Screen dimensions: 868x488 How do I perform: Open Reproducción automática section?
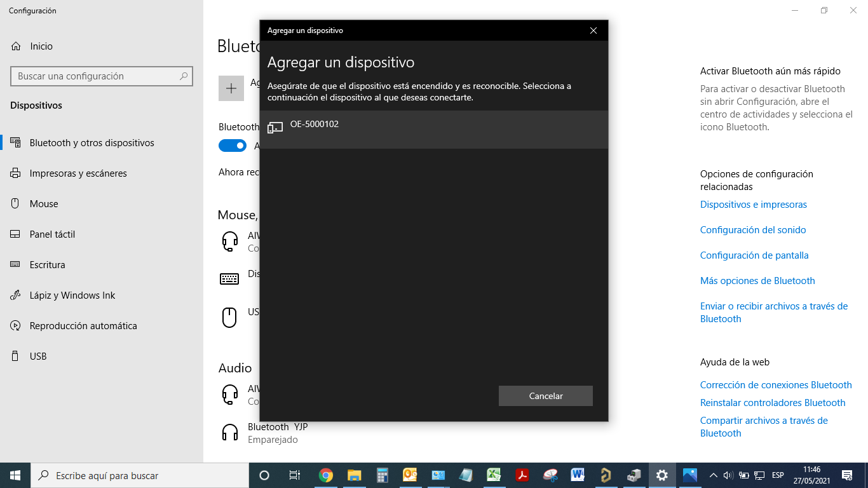pyautogui.click(x=102, y=326)
